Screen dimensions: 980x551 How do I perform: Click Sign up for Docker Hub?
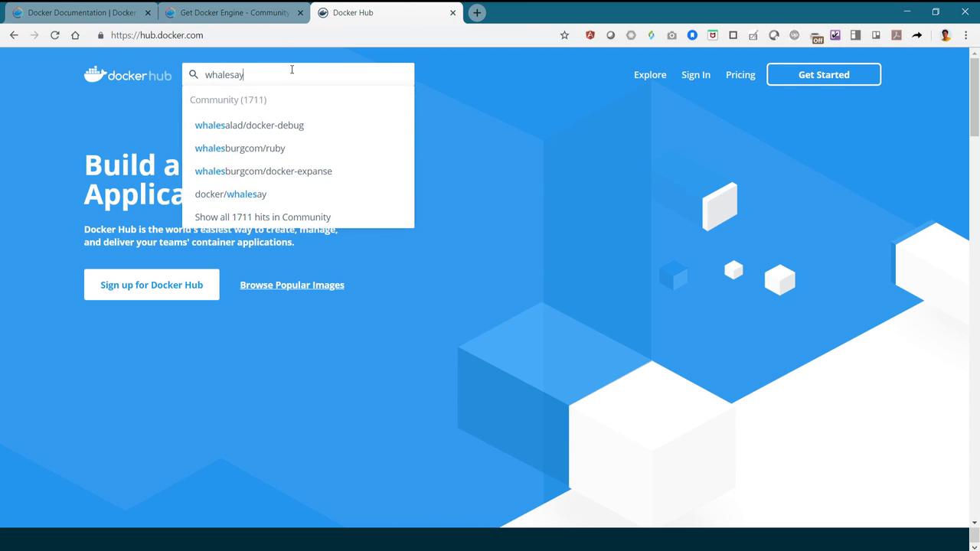152,285
